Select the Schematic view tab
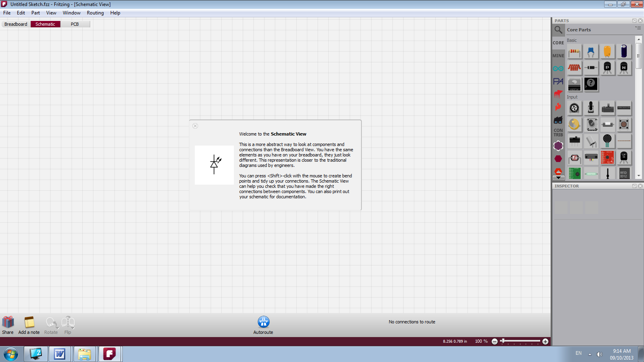644x362 pixels. click(45, 24)
